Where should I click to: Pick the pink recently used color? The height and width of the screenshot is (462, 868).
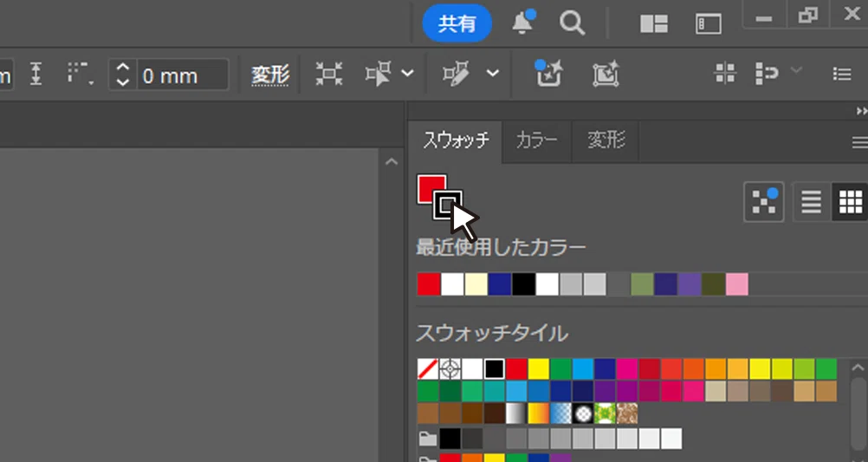(737, 284)
